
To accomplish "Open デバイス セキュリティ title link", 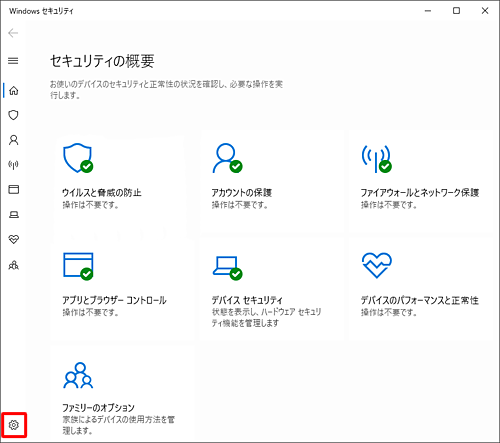I will 247,300.
